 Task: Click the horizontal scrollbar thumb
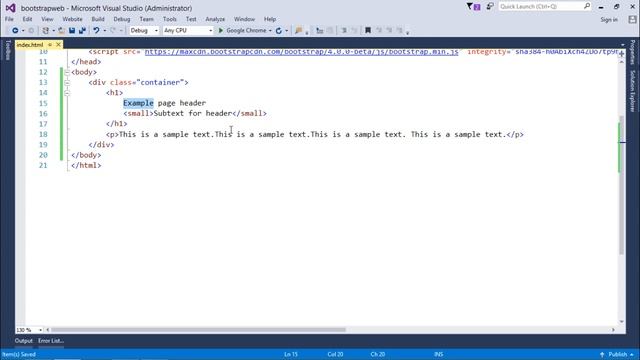pyautogui.click(x=198, y=330)
